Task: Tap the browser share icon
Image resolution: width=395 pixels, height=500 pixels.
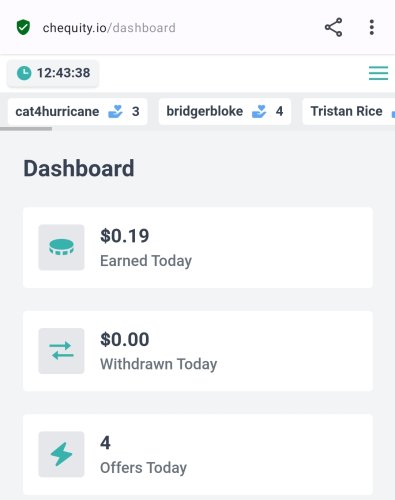Action: [333, 27]
